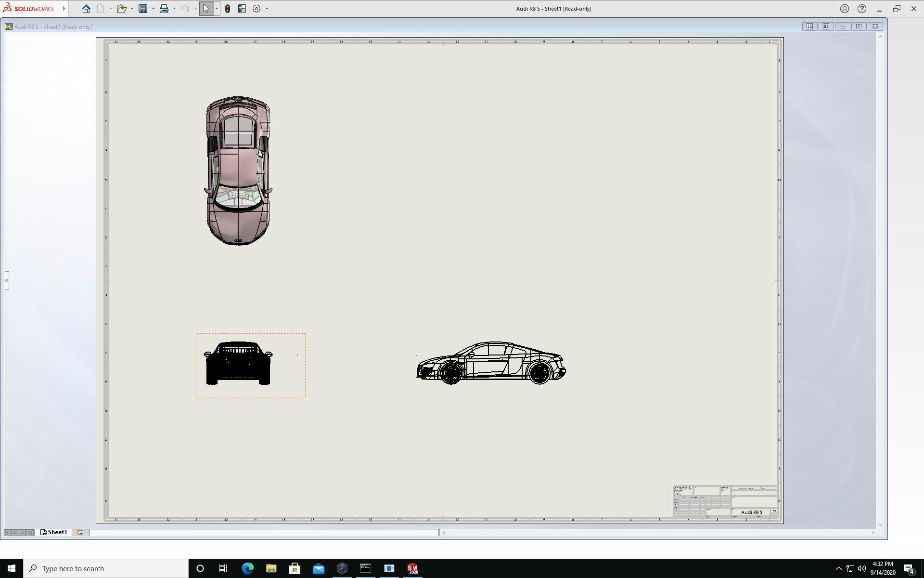
Task: Click the Add Sheet icon tab
Action: coord(80,532)
